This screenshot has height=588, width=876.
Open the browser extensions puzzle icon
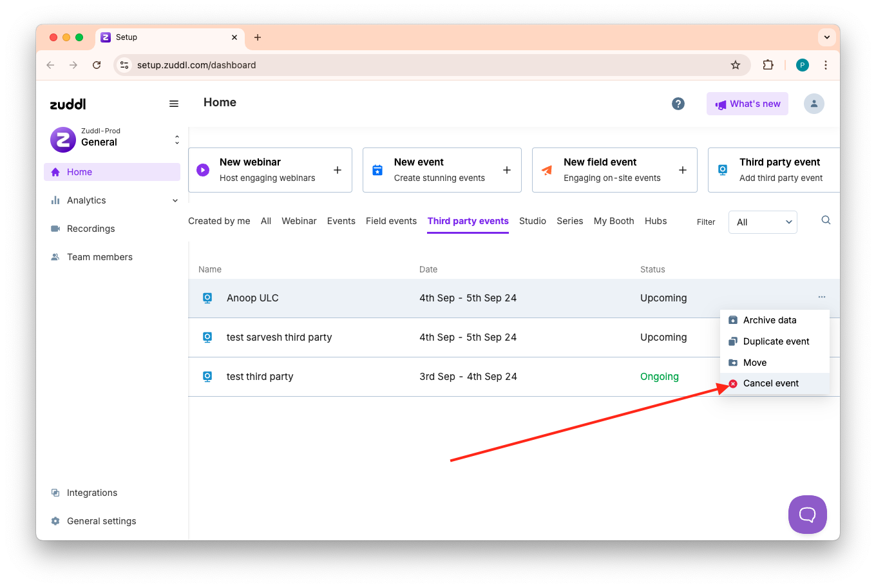[768, 65]
